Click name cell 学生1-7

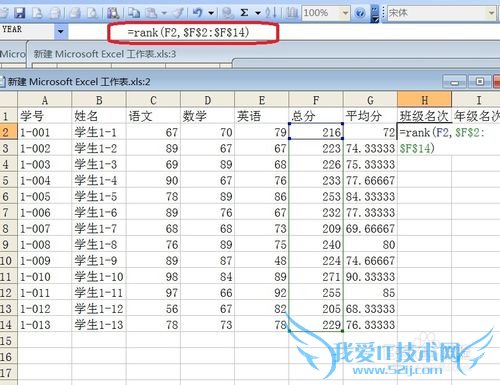tap(99, 228)
